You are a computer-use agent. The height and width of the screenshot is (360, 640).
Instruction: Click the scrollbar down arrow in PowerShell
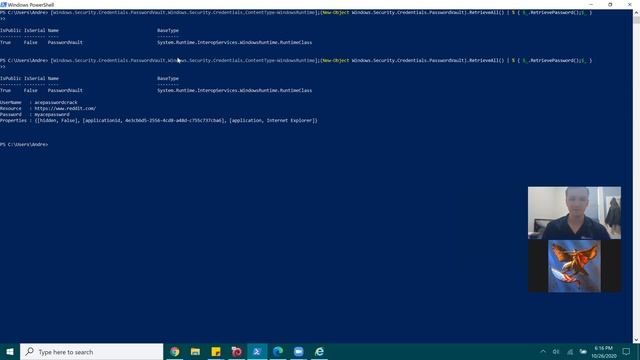point(636,340)
